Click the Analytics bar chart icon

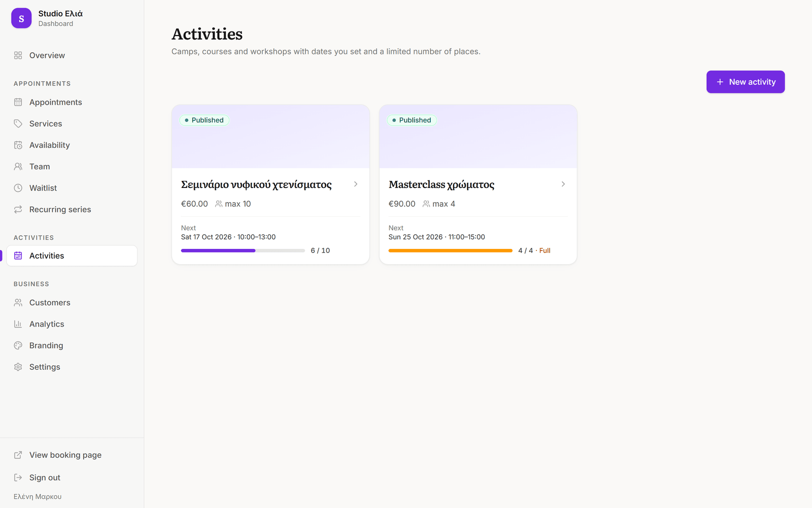(18, 324)
